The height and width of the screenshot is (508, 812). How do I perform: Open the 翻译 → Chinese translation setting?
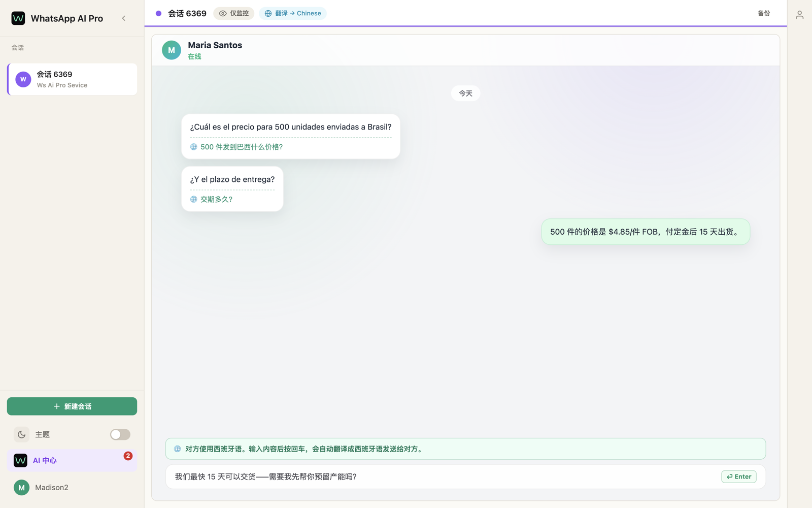point(293,13)
